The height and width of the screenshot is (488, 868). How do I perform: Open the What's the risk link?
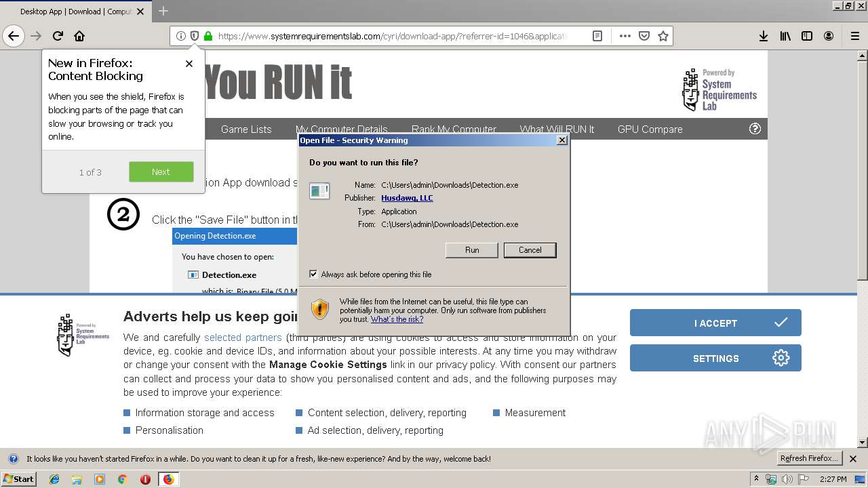397,319
